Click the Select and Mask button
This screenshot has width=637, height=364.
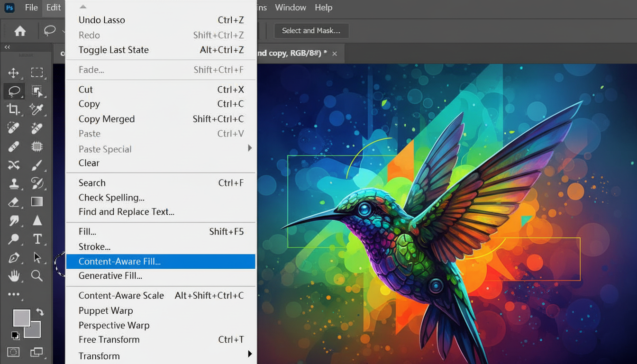point(311,31)
